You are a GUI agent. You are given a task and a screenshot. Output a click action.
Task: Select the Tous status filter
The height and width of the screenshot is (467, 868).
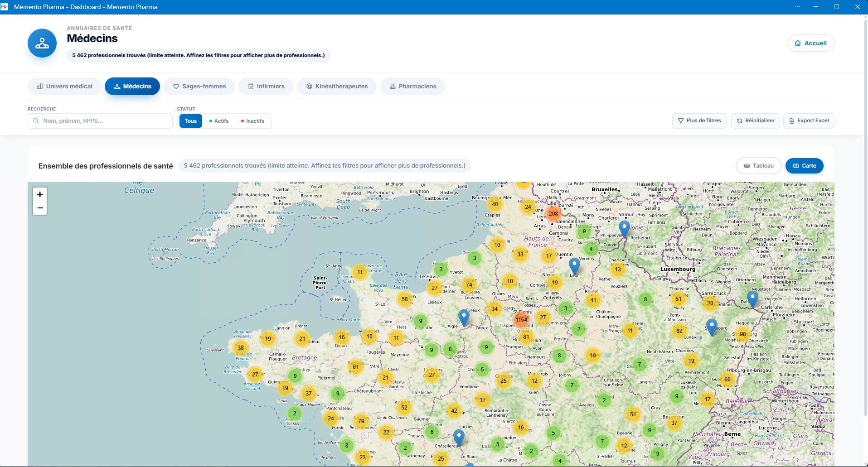point(191,121)
